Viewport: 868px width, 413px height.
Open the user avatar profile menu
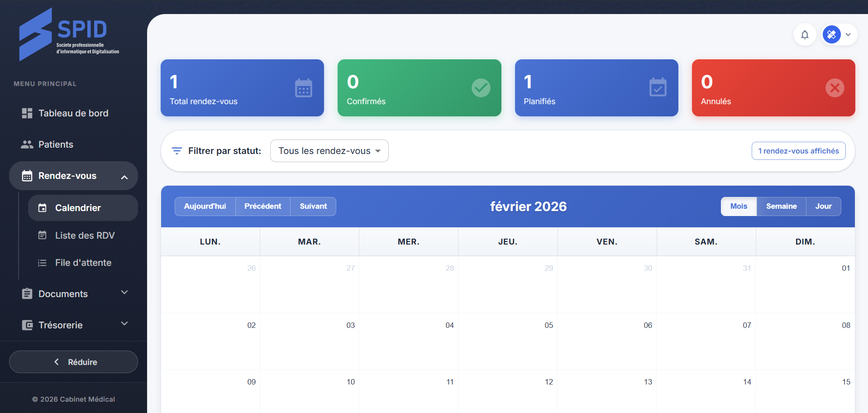tap(839, 35)
